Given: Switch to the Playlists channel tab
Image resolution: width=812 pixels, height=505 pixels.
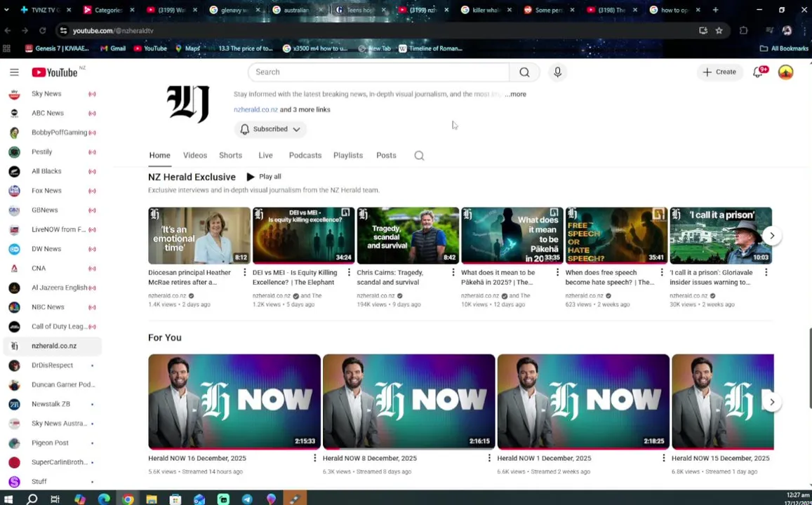Looking at the screenshot, I should (348, 155).
